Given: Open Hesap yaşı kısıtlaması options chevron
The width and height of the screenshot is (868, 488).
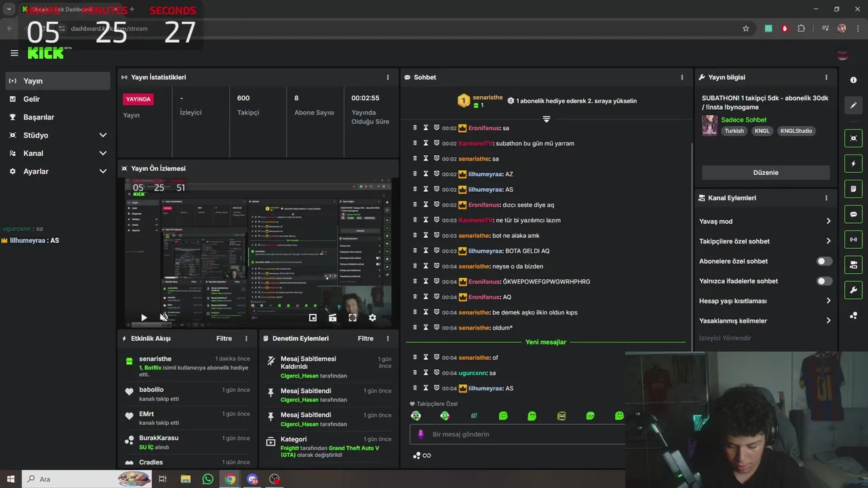Looking at the screenshot, I should point(828,300).
